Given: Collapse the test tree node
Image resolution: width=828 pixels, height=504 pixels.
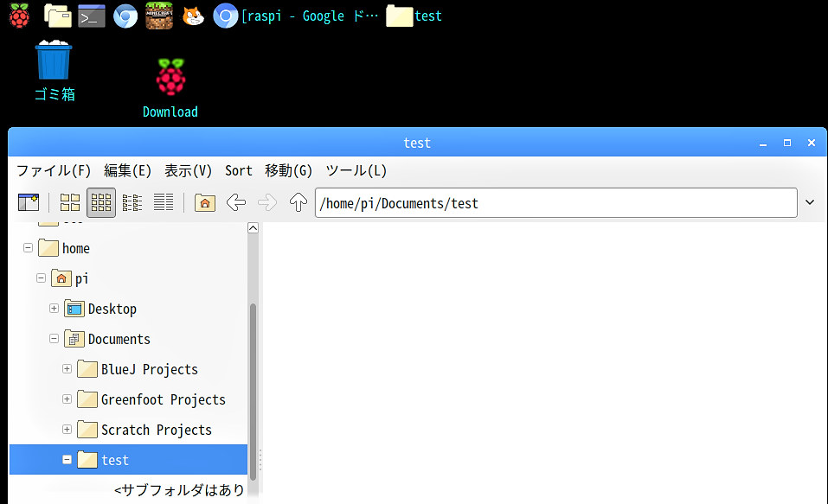Looking at the screenshot, I should (67, 460).
